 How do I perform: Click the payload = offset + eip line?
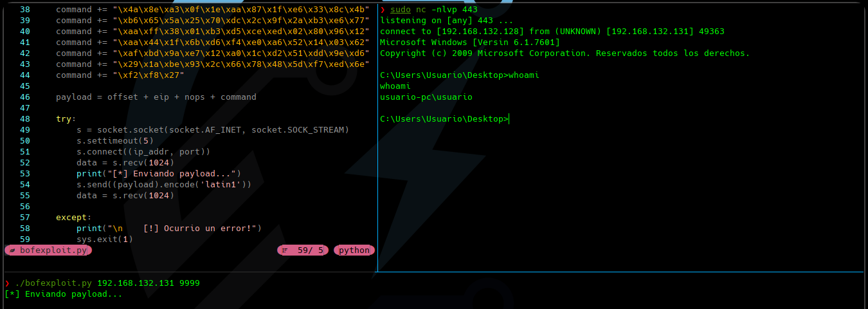tap(156, 97)
